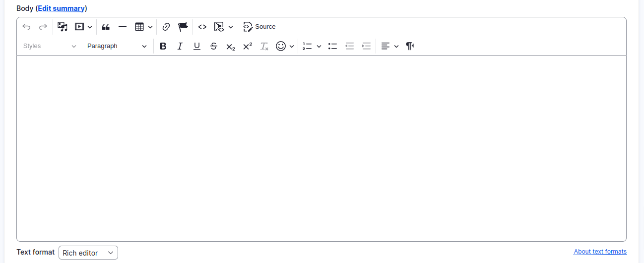Open the video embed dropdown arrow

[90, 27]
